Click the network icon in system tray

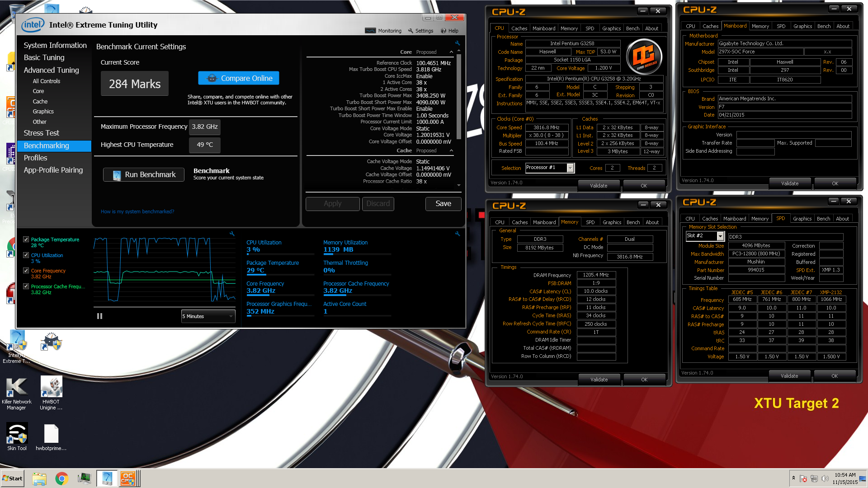click(814, 479)
